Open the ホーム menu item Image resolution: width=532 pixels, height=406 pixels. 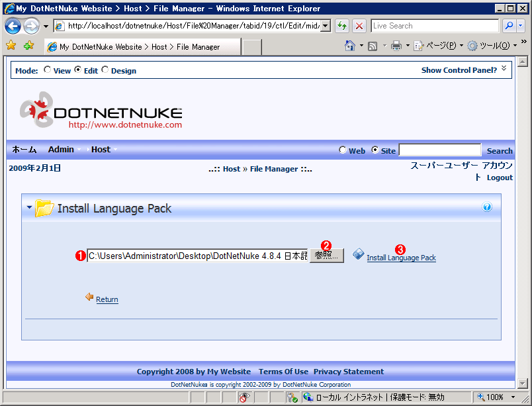point(24,150)
